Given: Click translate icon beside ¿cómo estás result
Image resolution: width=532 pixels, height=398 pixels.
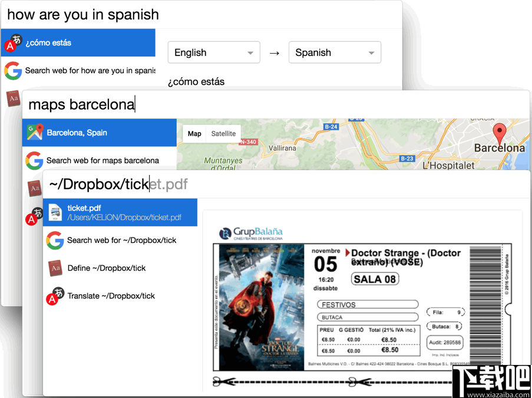Looking at the screenshot, I should pyautogui.click(x=13, y=42).
